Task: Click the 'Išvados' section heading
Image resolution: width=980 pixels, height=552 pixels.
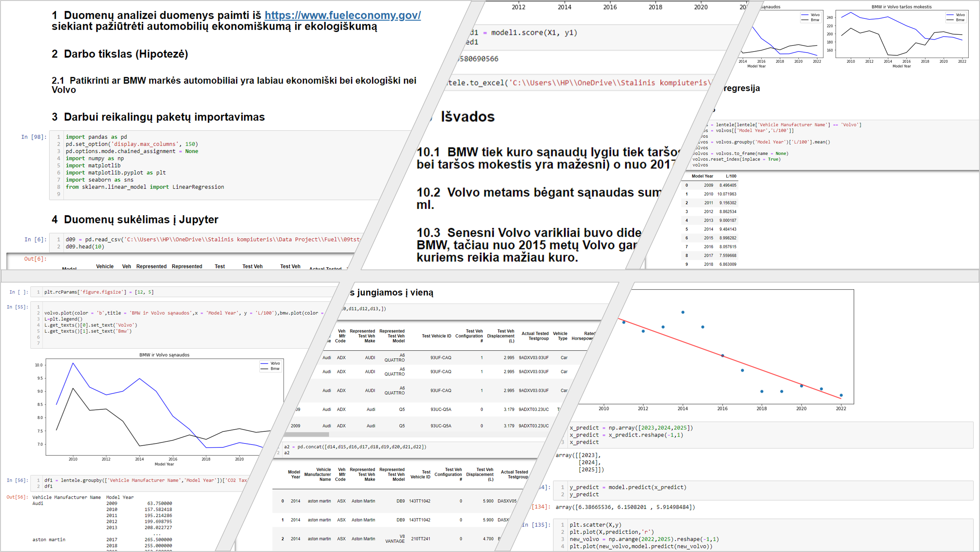Action: point(468,117)
